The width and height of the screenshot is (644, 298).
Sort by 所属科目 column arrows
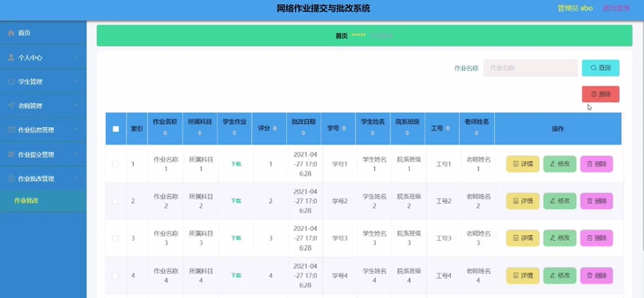pyautogui.click(x=200, y=133)
